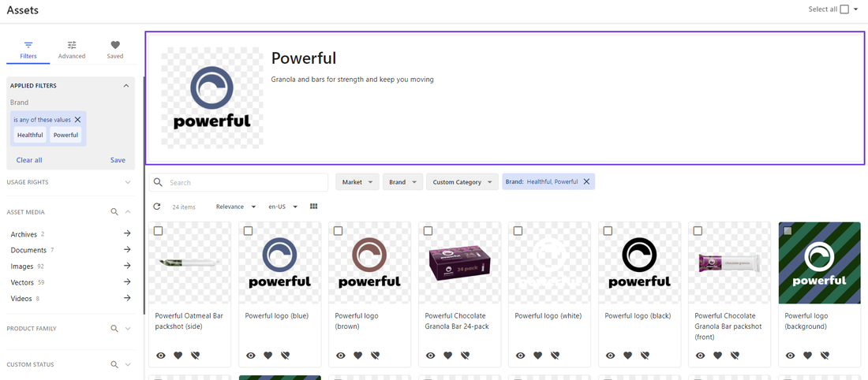Open the Powerful logo (black) title

(x=638, y=316)
